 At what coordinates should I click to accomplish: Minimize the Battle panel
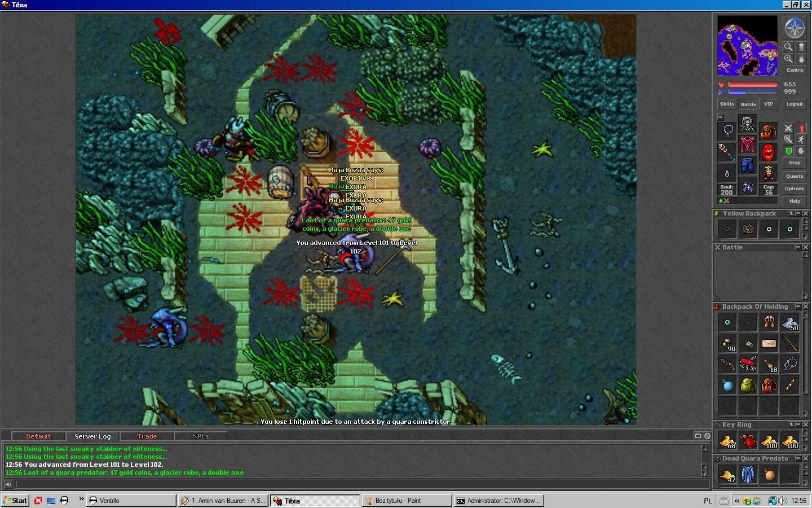(798, 247)
